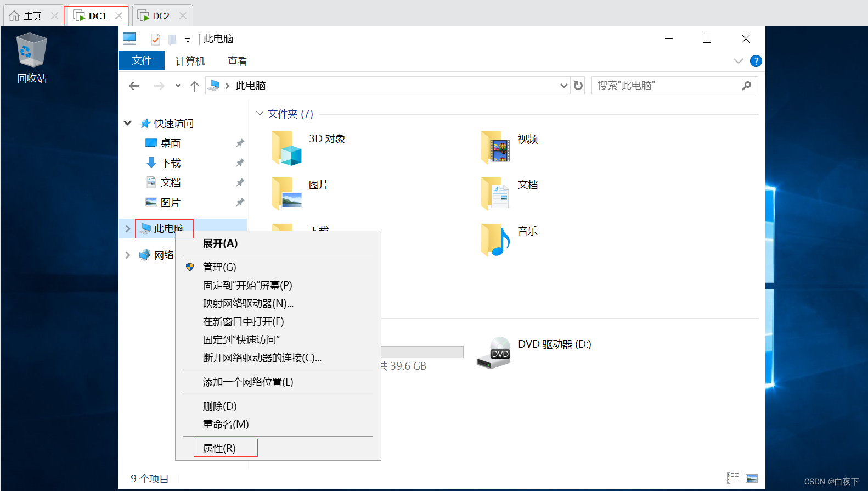
Task: Open the Recycle Bin desktop icon
Action: [x=31, y=58]
